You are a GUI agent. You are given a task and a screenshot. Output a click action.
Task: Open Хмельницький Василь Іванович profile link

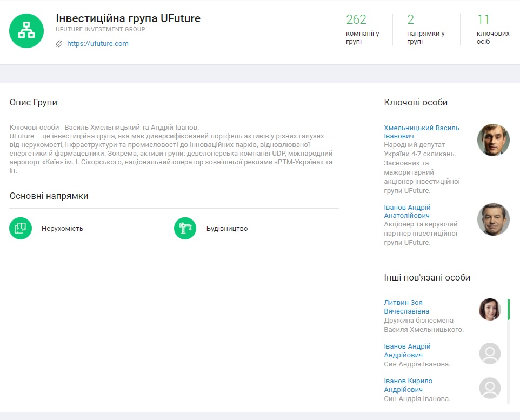422,132
